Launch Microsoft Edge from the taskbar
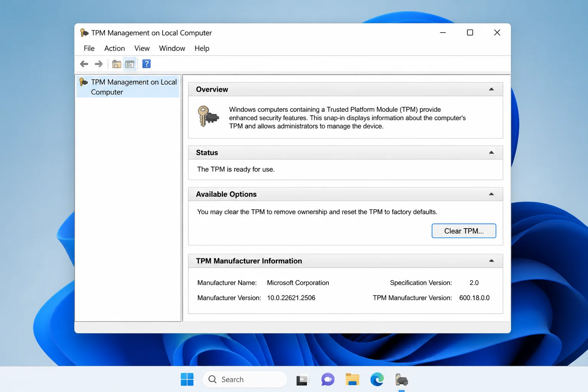The width and height of the screenshot is (588, 392). pos(377,379)
